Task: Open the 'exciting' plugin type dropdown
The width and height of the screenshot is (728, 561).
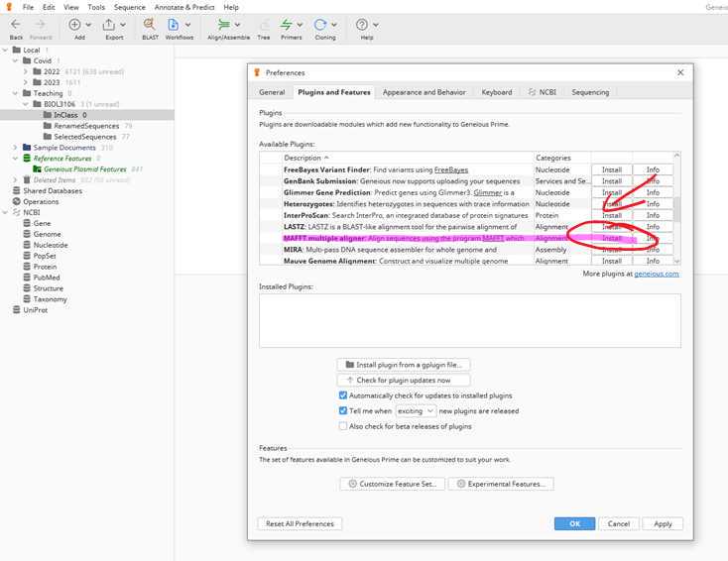Action: (416, 411)
